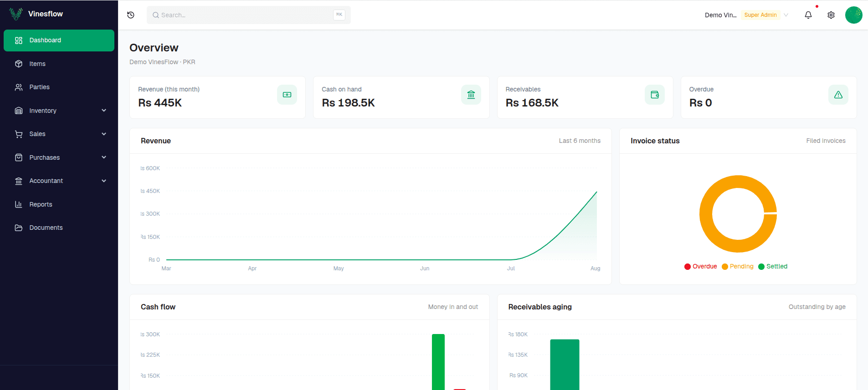Viewport: 868px width, 390px height.
Task: Select the Accountant menu label
Action: point(46,181)
